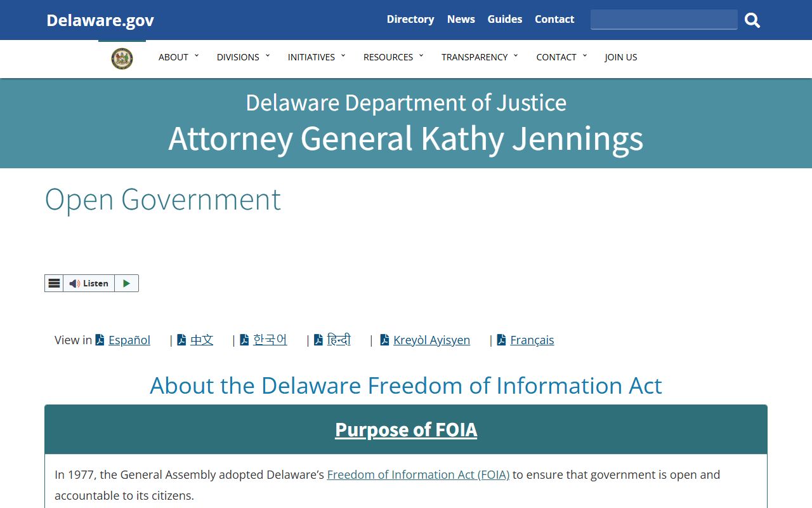
Task: Expand the ABOUT menu chevron
Action: click(197, 56)
